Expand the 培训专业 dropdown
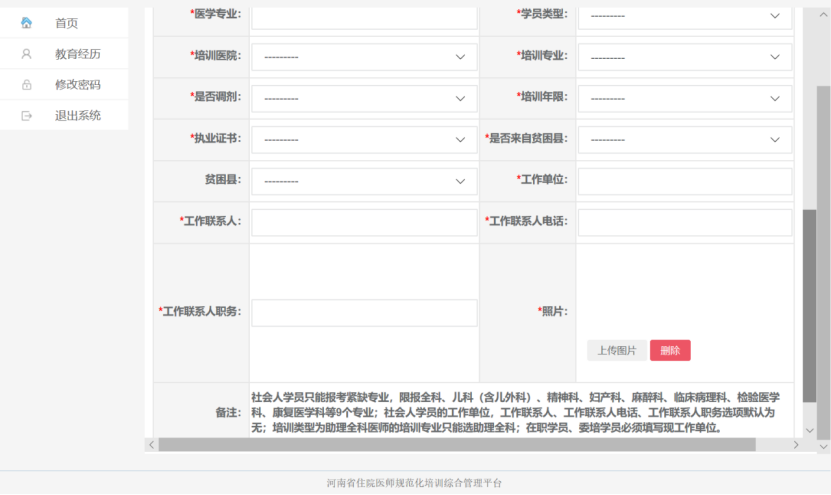831x495 pixels. tap(685, 57)
